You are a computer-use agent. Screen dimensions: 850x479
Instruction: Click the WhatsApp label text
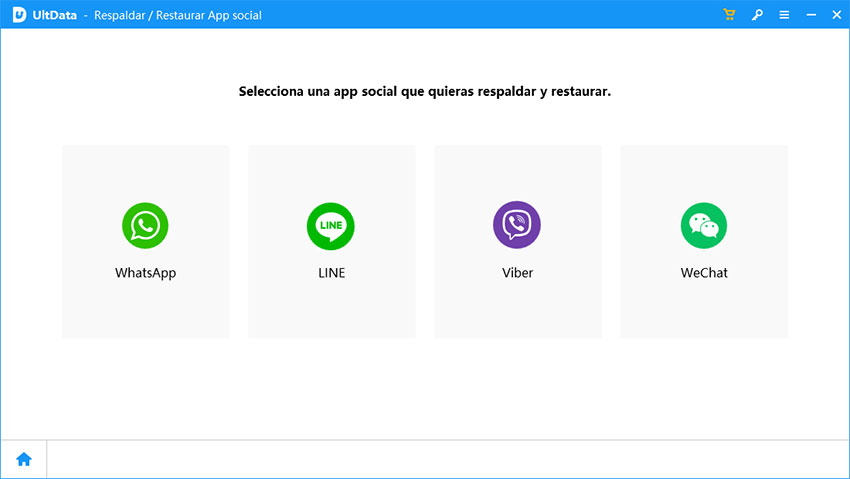[x=145, y=273]
